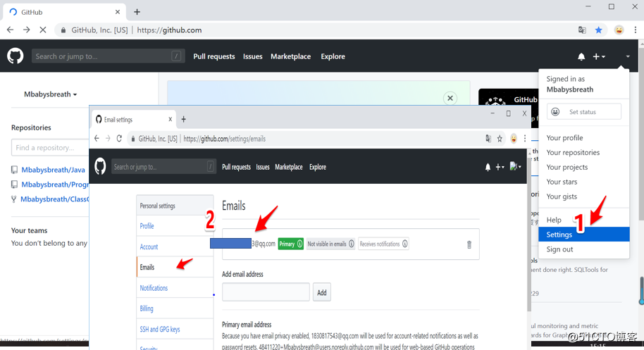This screenshot has height=350, width=644.
Task: Open Explore in Email settings window nav
Action: [318, 167]
